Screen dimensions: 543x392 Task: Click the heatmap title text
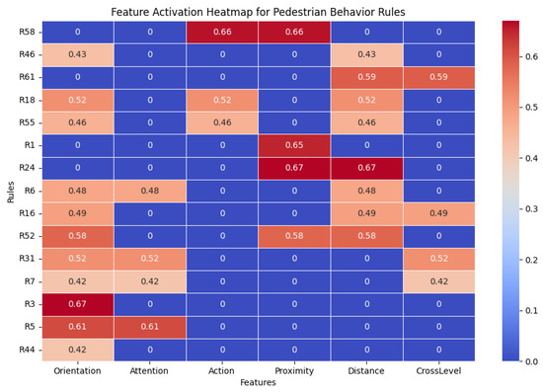pos(258,12)
